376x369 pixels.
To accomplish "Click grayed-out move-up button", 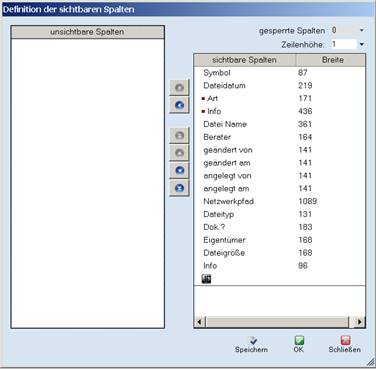I will click(179, 153).
